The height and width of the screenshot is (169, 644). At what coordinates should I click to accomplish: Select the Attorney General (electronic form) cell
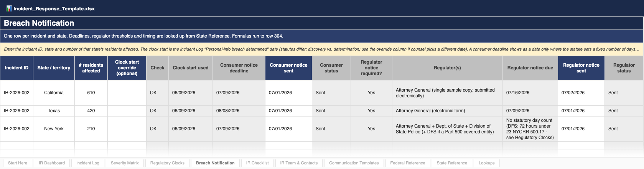[447, 111]
